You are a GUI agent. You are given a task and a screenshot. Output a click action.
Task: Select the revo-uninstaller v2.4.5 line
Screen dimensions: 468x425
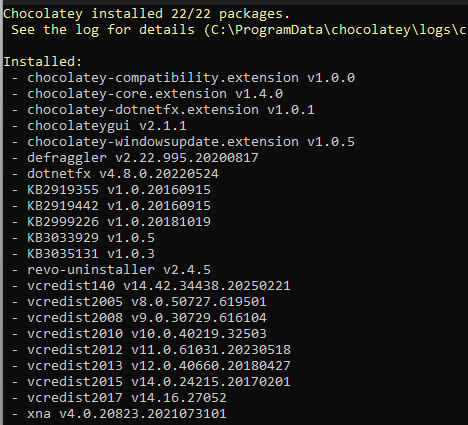coord(111,270)
